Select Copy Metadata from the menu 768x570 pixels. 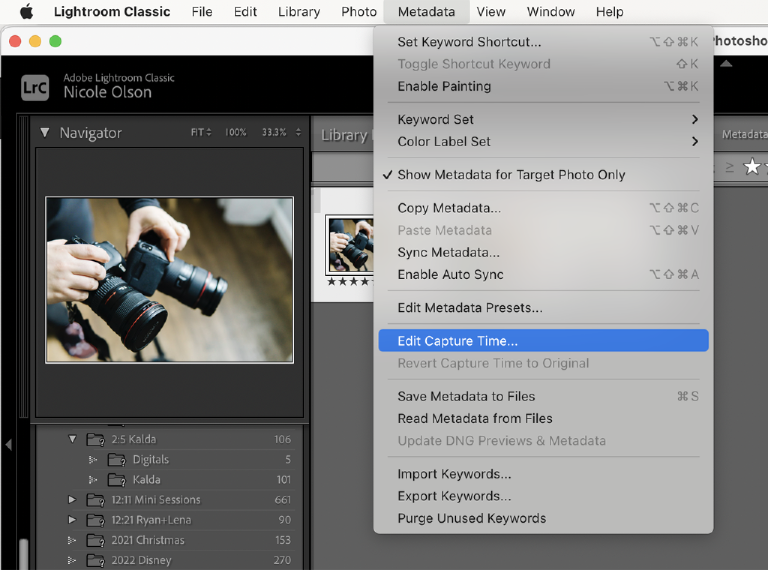pyautogui.click(x=449, y=208)
